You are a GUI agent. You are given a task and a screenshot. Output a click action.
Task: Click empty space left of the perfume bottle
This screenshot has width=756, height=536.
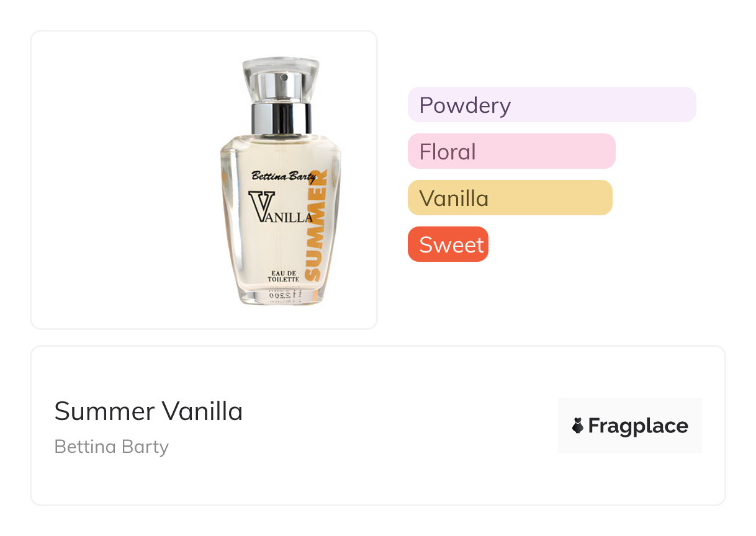tap(124, 180)
